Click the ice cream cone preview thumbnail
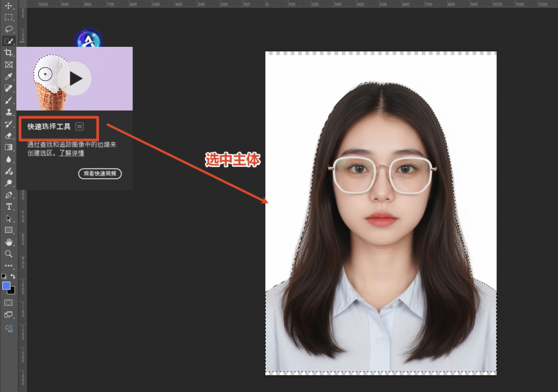 (74, 79)
